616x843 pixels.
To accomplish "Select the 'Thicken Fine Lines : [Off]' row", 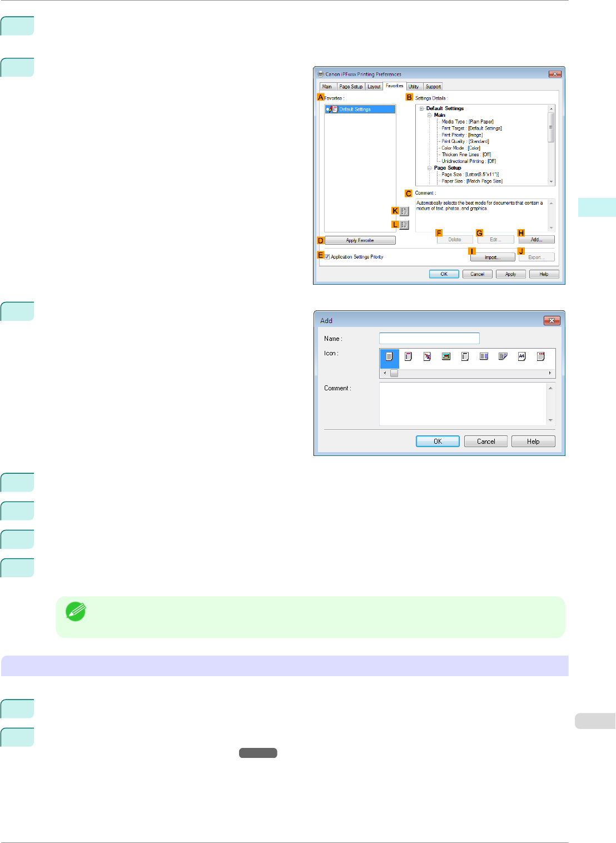I will [466, 155].
